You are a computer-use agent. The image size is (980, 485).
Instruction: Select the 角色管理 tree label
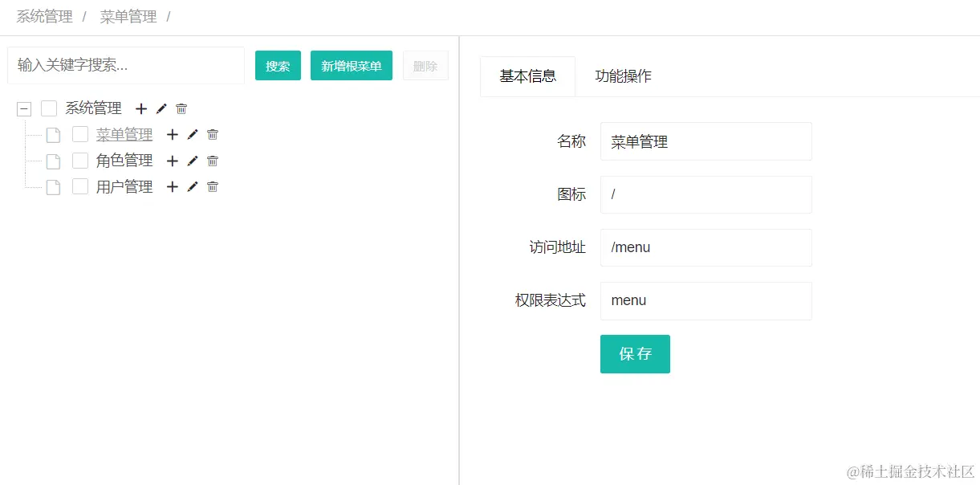[x=124, y=161]
